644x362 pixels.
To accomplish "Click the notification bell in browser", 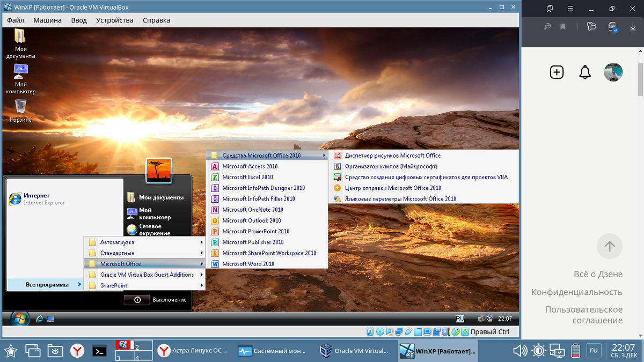I will coord(585,72).
